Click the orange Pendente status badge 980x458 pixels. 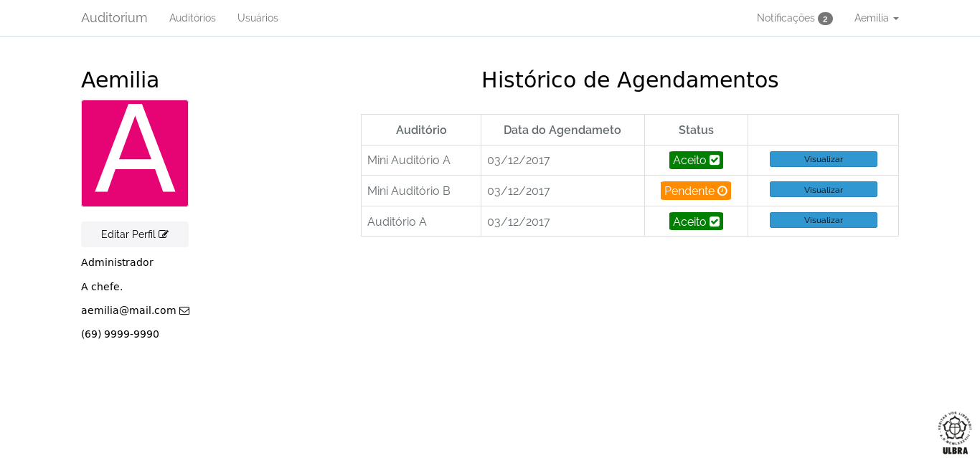[x=689, y=191]
